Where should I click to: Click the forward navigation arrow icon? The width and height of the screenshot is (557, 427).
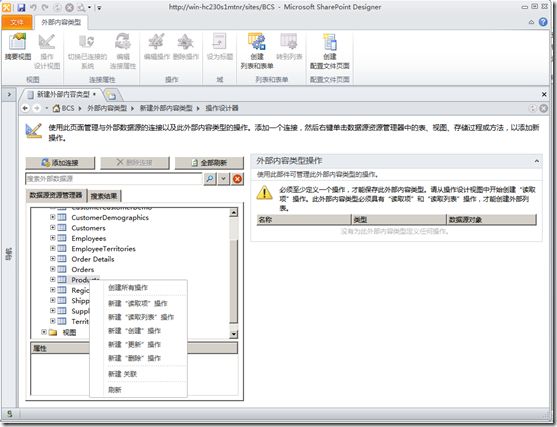[x=37, y=108]
